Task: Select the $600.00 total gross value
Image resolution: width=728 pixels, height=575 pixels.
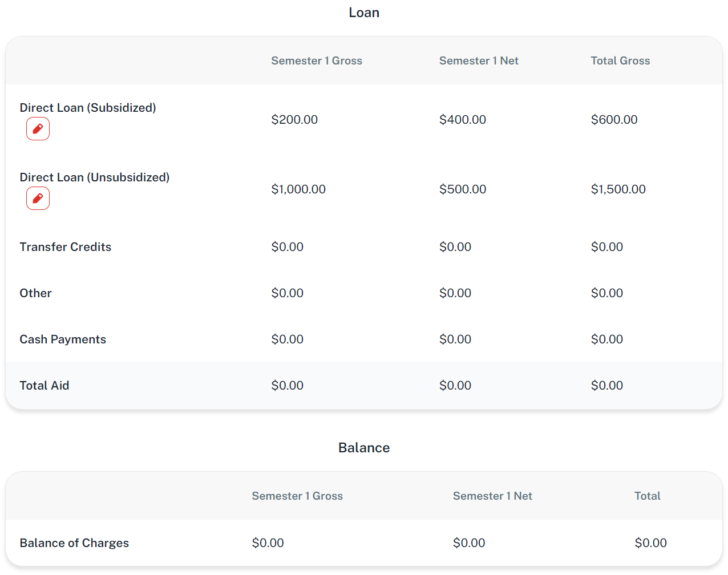Action: (614, 120)
